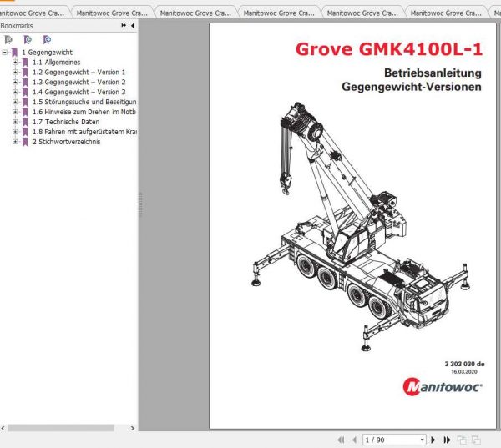501x448 pixels.
Task: Click bookmark icon beside 1.7 Technische Daten
Action: point(25,122)
